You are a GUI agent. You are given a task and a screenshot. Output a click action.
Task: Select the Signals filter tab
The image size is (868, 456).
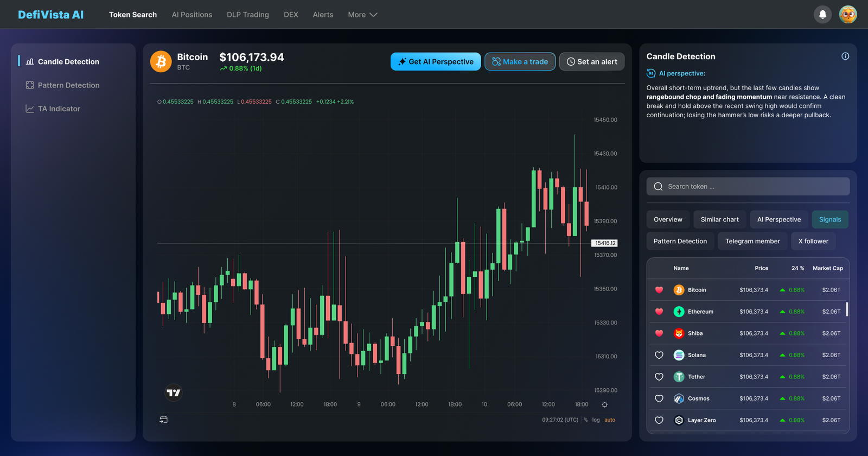point(829,219)
